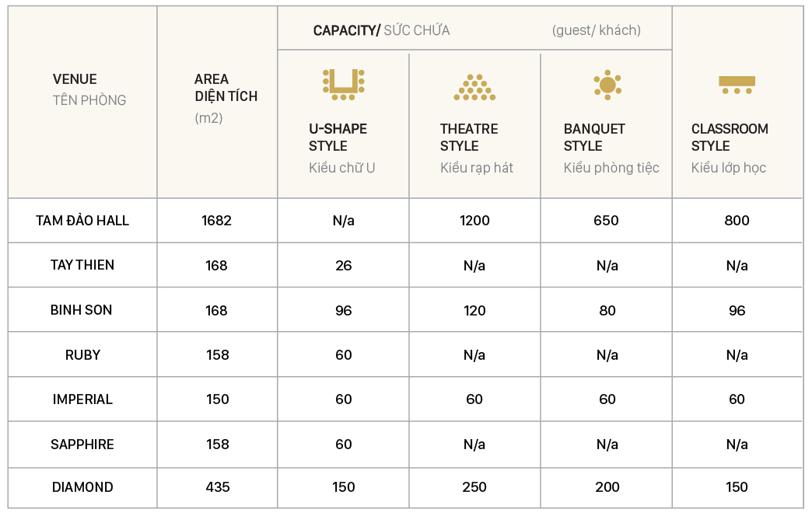This screenshot has height=516, width=812.
Task: Select the DIAMOND venue name
Action: point(82,487)
